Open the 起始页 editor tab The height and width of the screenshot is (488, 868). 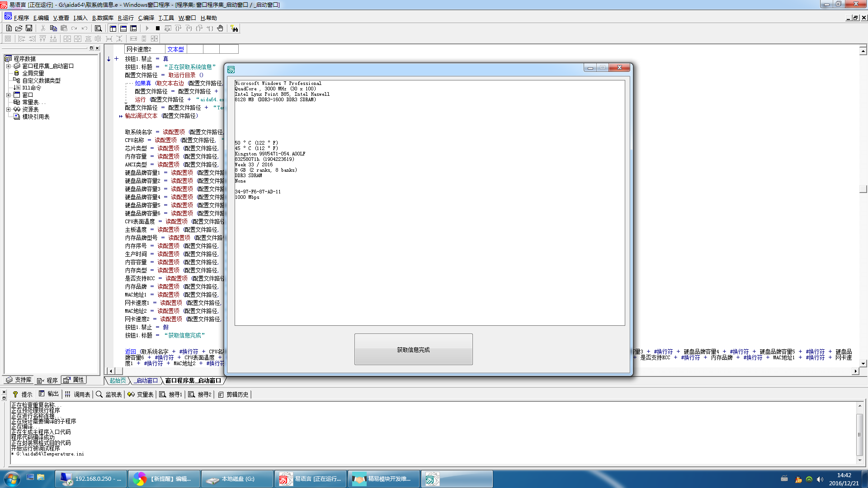(x=117, y=380)
